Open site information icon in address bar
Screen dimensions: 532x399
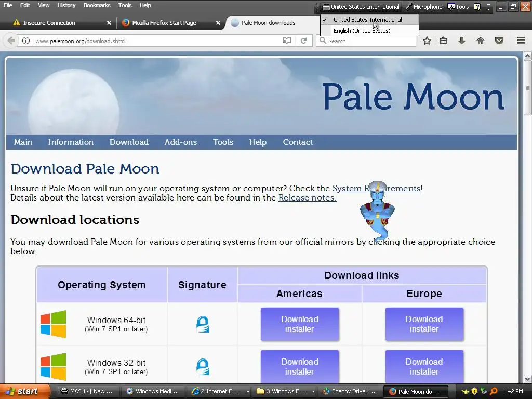[26, 41]
